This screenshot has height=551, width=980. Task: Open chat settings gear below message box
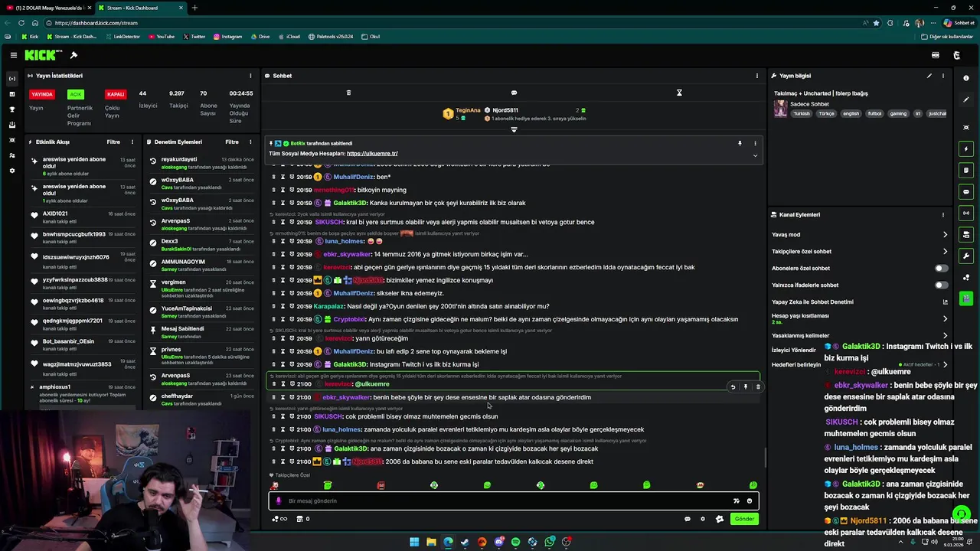pyautogui.click(x=703, y=519)
